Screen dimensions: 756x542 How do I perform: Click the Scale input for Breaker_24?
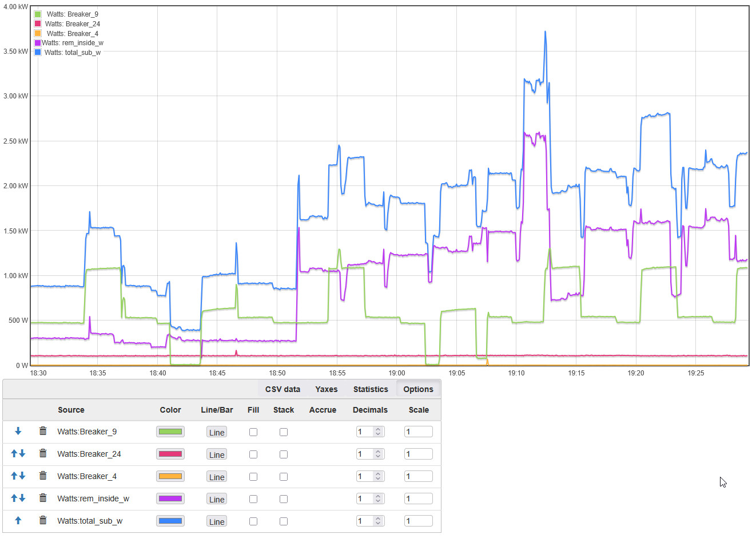pyautogui.click(x=418, y=454)
